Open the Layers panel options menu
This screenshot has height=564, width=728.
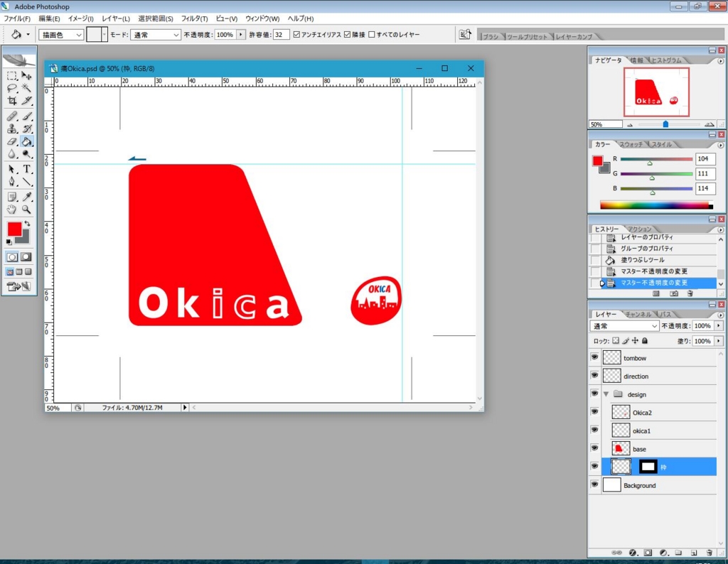coord(721,315)
